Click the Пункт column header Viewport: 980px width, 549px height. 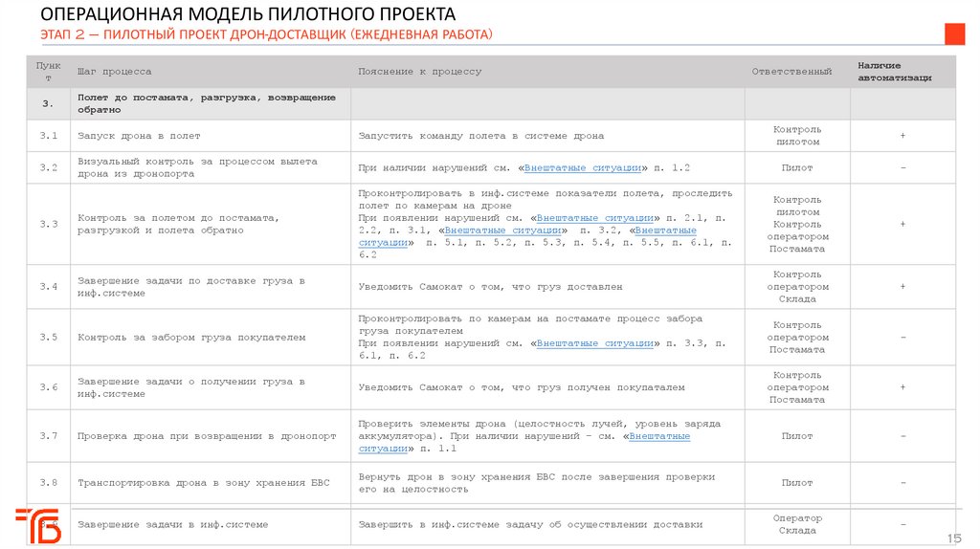[48, 71]
